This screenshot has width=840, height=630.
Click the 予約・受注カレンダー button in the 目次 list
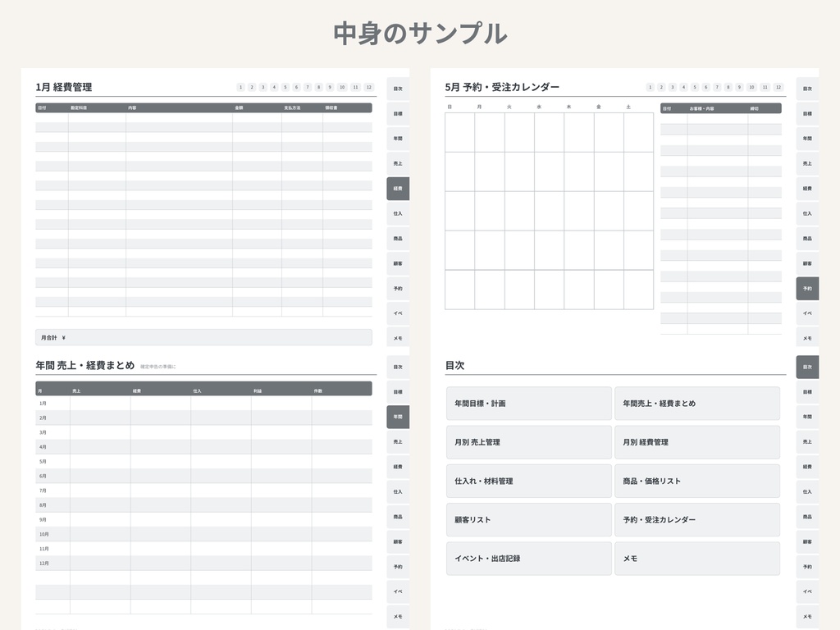click(x=697, y=519)
